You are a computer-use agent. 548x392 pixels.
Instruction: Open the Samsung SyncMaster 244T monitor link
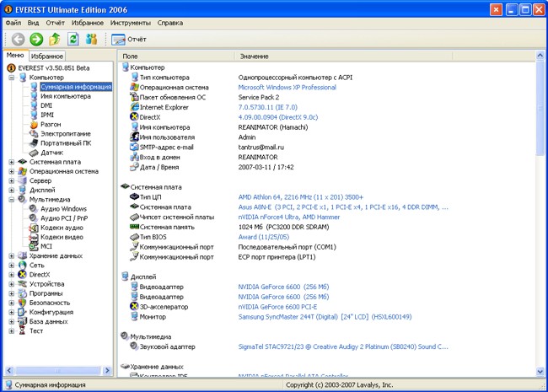pyautogui.click(x=325, y=317)
